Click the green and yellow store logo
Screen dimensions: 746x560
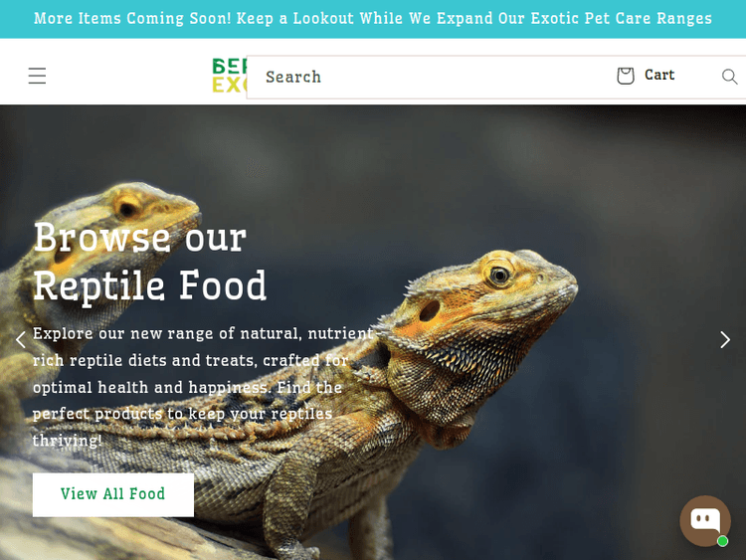230,76
